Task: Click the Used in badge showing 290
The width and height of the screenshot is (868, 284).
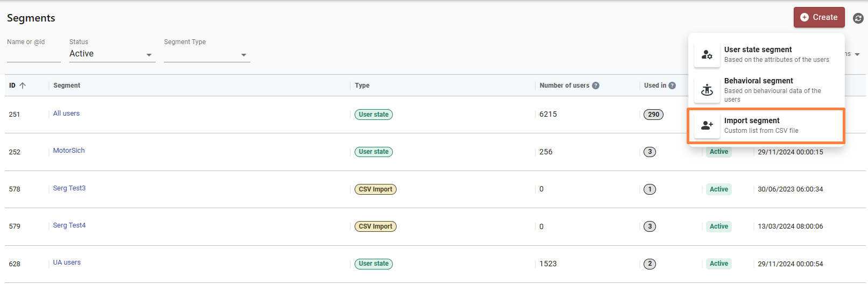Action: pos(653,115)
